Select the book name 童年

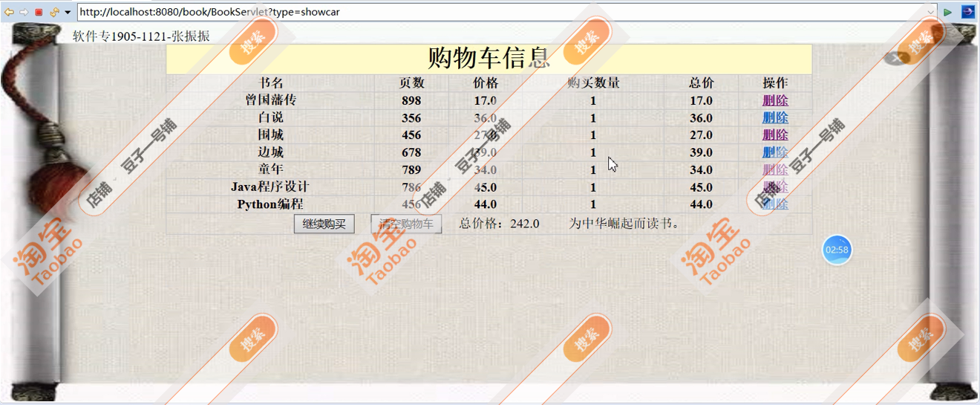point(271,170)
